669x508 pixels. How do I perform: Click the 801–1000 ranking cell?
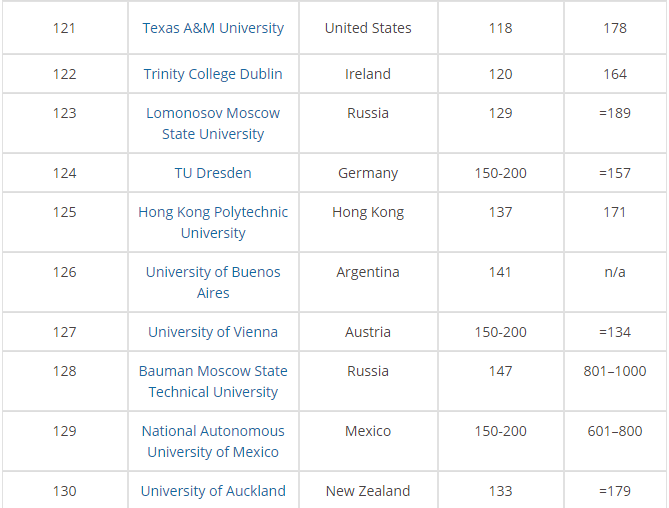(615, 371)
